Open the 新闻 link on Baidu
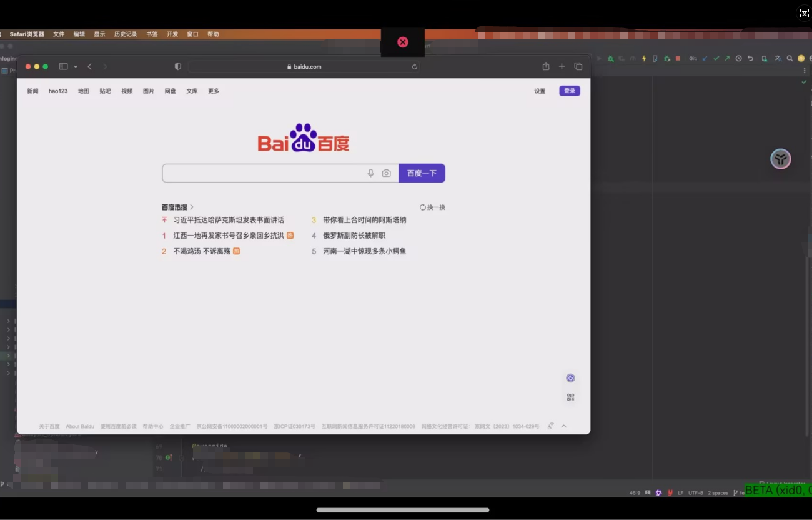 click(x=32, y=91)
